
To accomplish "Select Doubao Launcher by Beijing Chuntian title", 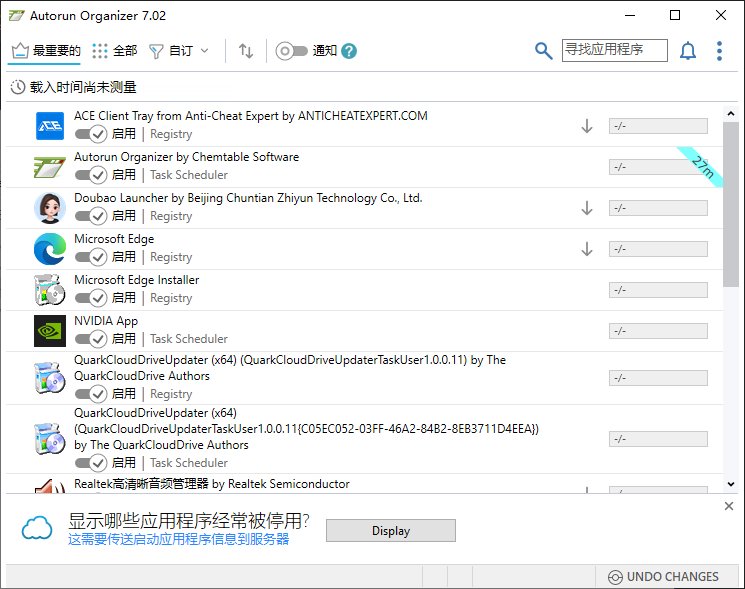I will pos(248,198).
